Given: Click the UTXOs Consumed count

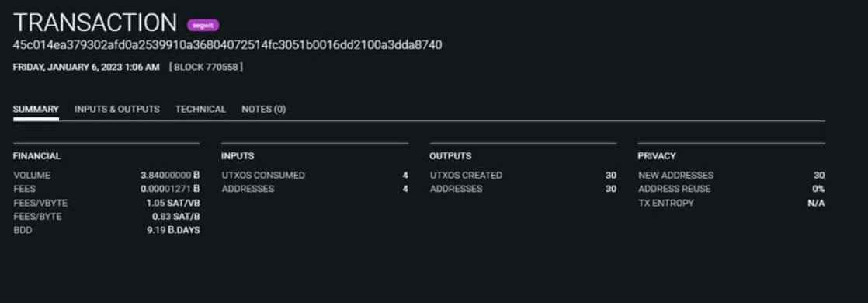Looking at the screenshot, I should click(405, 175).
